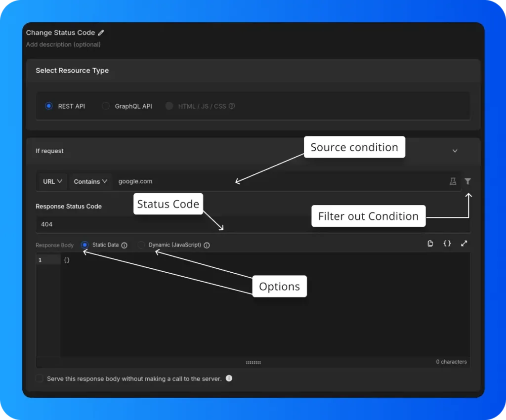Click the Change Status Code title
Viewport: 506px width, 420px height.
click(60, 33)
